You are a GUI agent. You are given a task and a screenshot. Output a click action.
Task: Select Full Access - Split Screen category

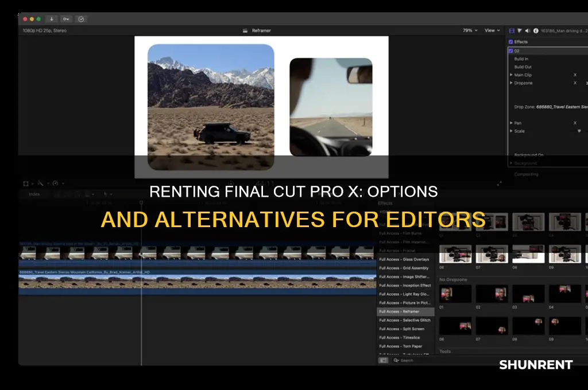(x=405, y=329)
